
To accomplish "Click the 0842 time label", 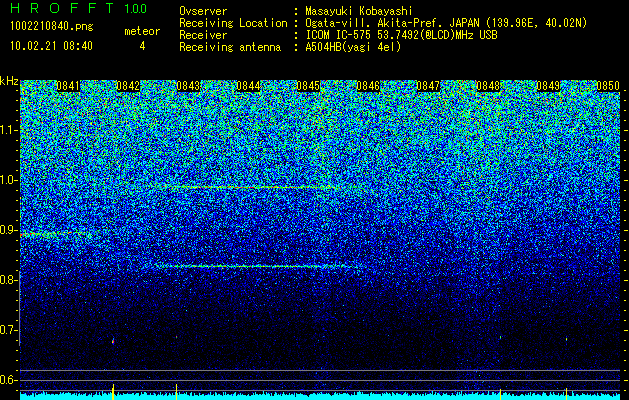I will (x=128, y=86).
